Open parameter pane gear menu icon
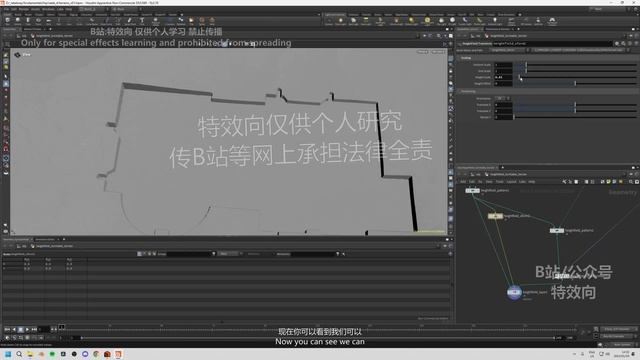Screen dimensions: 640x360 pos(617,43)
